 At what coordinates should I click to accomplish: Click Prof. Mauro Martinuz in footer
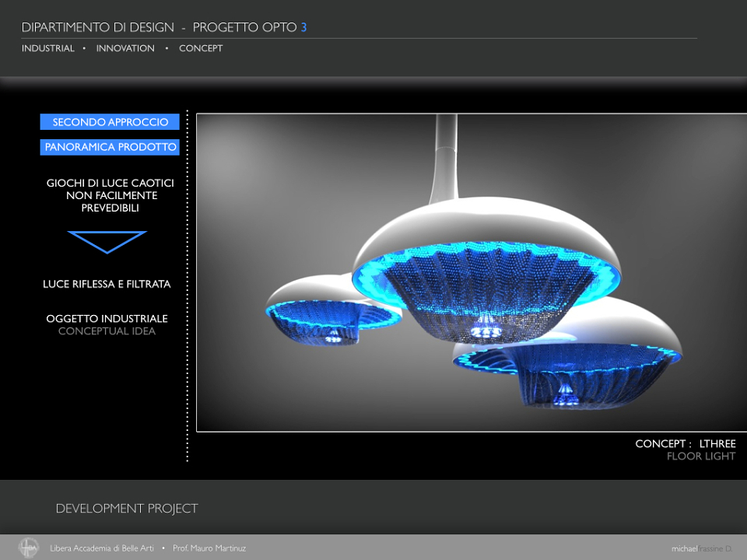pos(209,548)
